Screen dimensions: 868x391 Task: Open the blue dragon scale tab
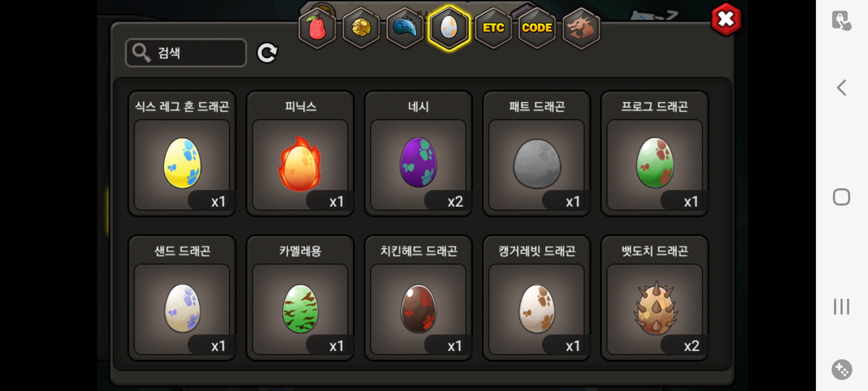[x=405, y=28]
